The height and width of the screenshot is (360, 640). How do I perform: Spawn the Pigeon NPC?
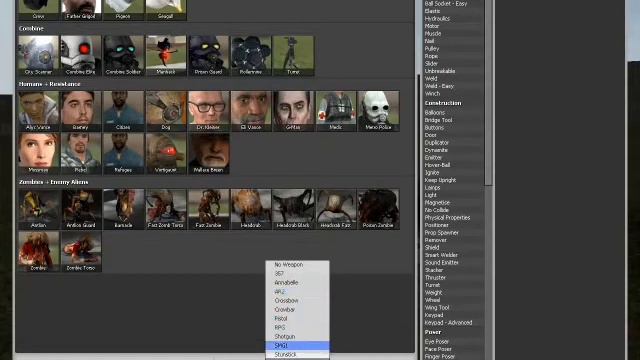123,9
